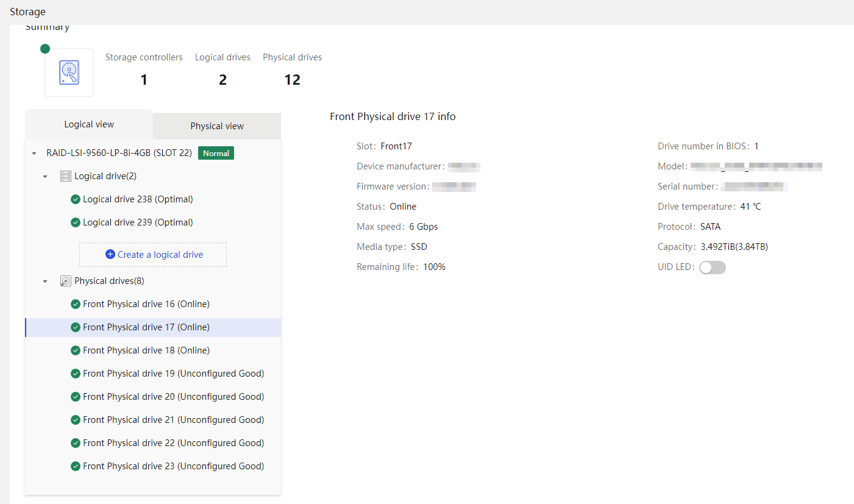Viewport: 854px width, 504px height.
Task: Click the Physical drives group disk icon
Action: click(x=66, y=281)
